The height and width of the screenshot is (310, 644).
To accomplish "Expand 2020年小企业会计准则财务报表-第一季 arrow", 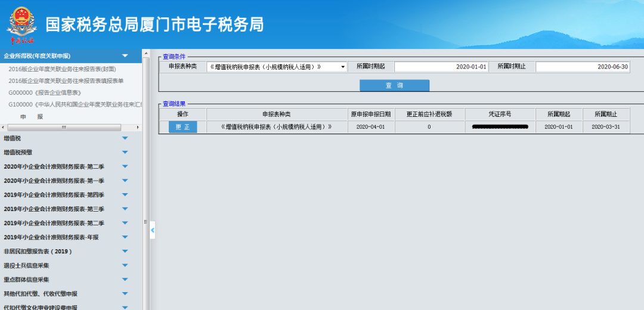I will [125, 181].
